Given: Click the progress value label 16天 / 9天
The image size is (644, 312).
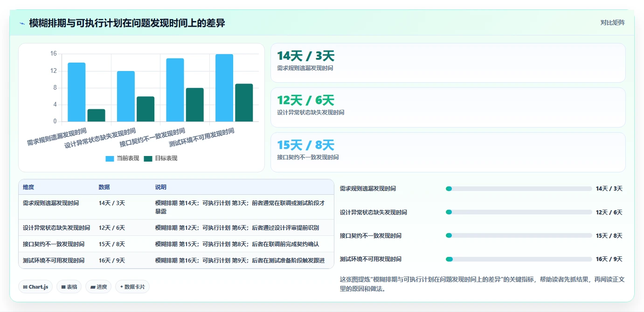Looking at the screenshot, I should 609,259.
